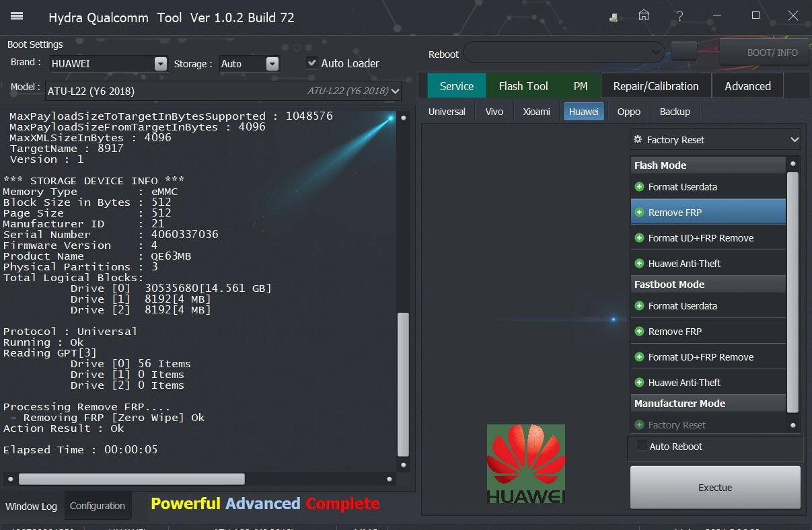
Task: Click the user account icon in title bar
Action: tap(614, 17)
